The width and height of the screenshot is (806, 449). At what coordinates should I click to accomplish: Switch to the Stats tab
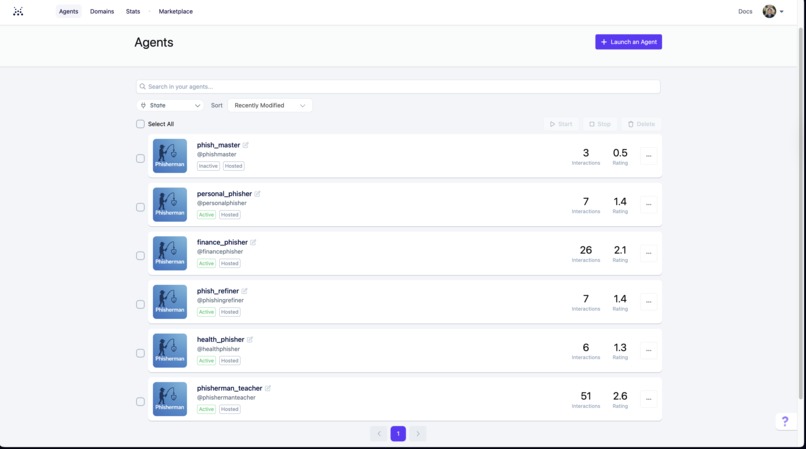tap(133, 11)
